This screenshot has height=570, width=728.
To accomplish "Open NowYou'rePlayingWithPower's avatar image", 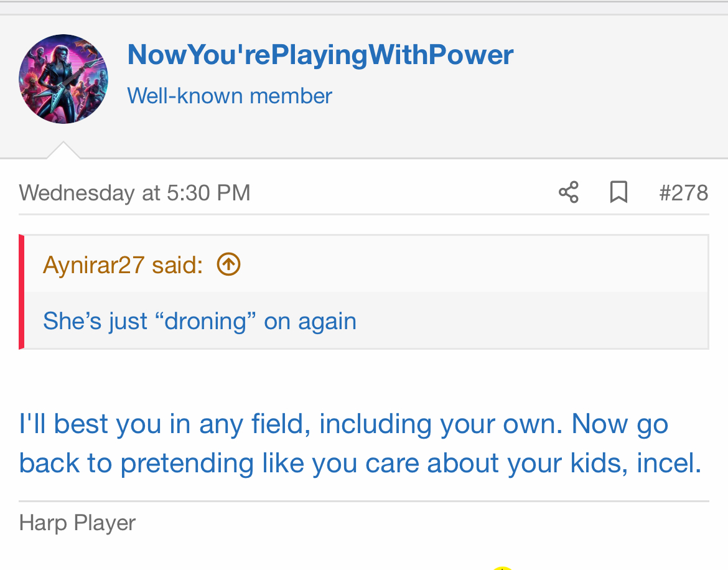I will tap(63, 79).
